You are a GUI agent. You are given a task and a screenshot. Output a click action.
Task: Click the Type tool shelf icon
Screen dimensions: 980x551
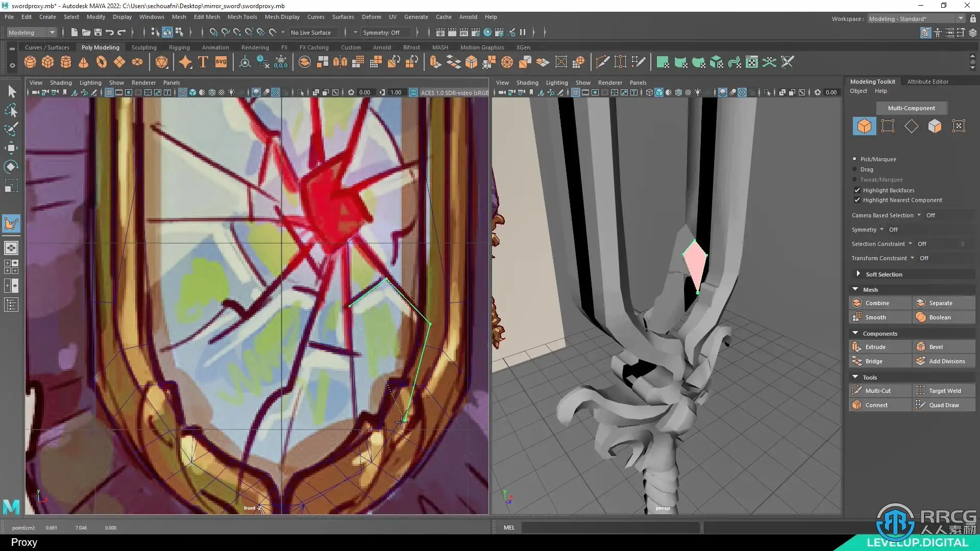coord(203,62)
